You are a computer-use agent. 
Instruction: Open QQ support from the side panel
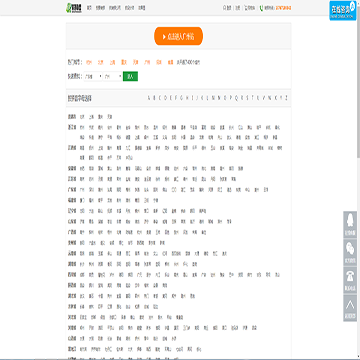[x=350, y=224]
